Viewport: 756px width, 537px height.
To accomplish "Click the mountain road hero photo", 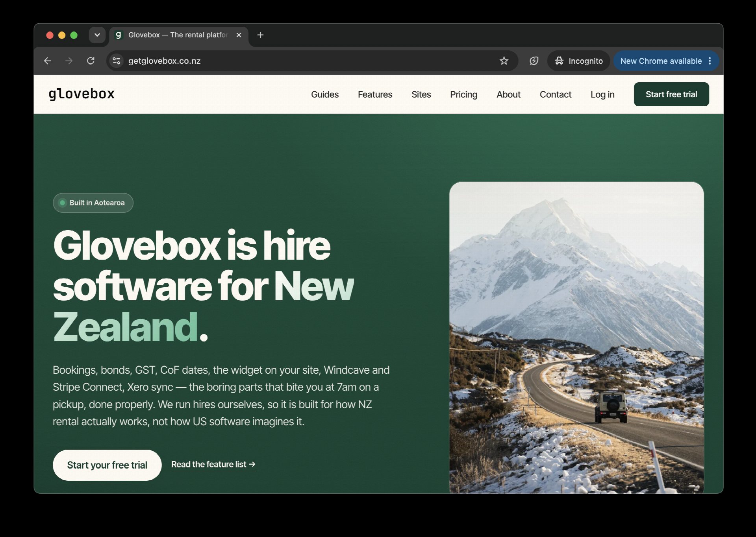I will (576, 337).
